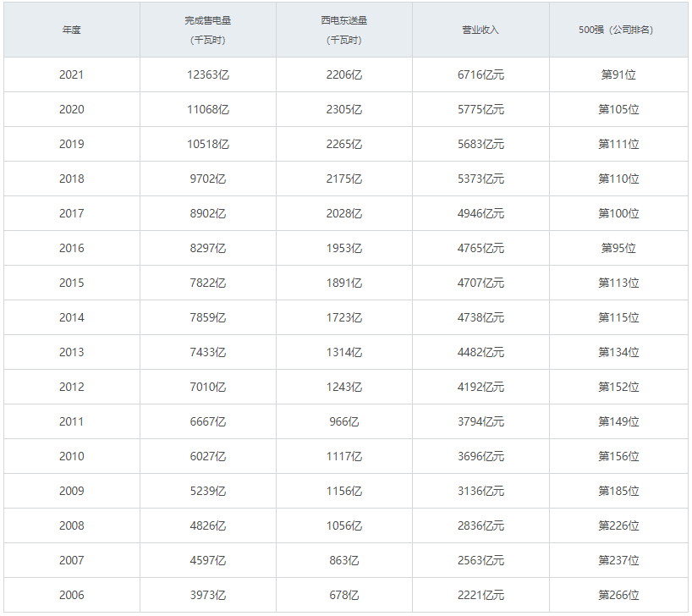692x616 pixels.
Task: Click the 863亿 cell
Action: coord(344,560)
